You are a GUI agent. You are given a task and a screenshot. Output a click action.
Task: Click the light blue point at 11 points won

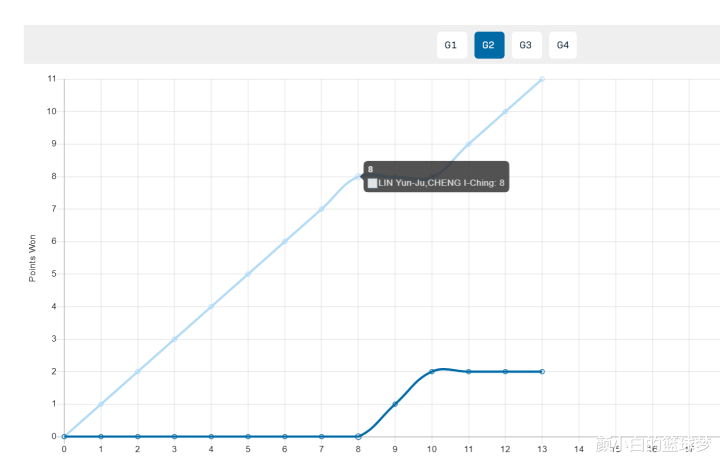(542, 79)
